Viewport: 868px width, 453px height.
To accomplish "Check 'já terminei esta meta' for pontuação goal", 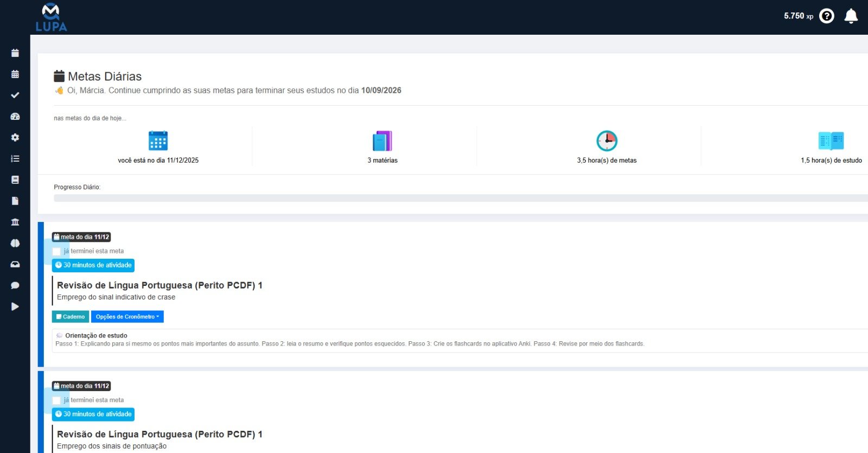I will click(56, 400).
